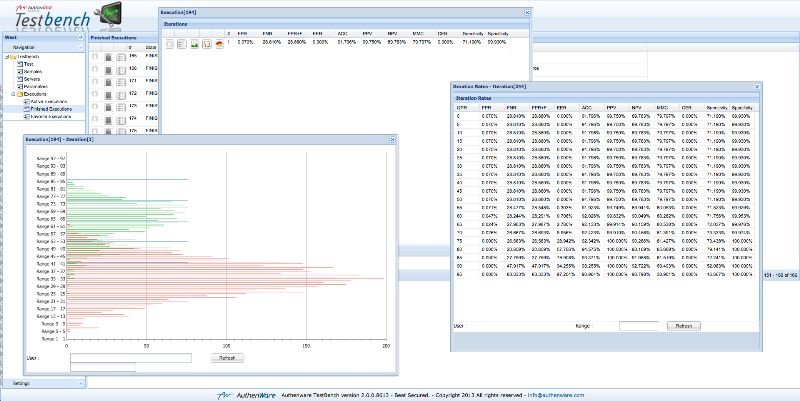Open the user icon in Execution Iterations row
The height and width of the screenshot is (401, 800).
[x=169, y=44]
